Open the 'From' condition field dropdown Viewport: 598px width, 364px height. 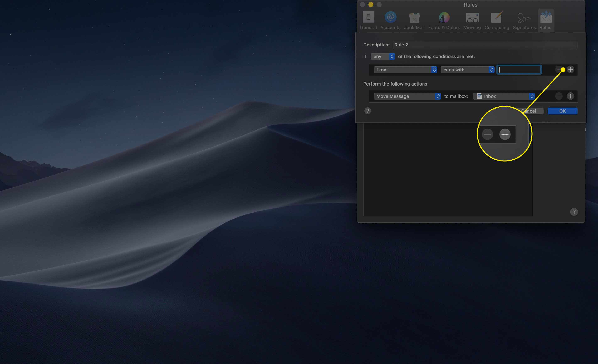click(405, 70)
